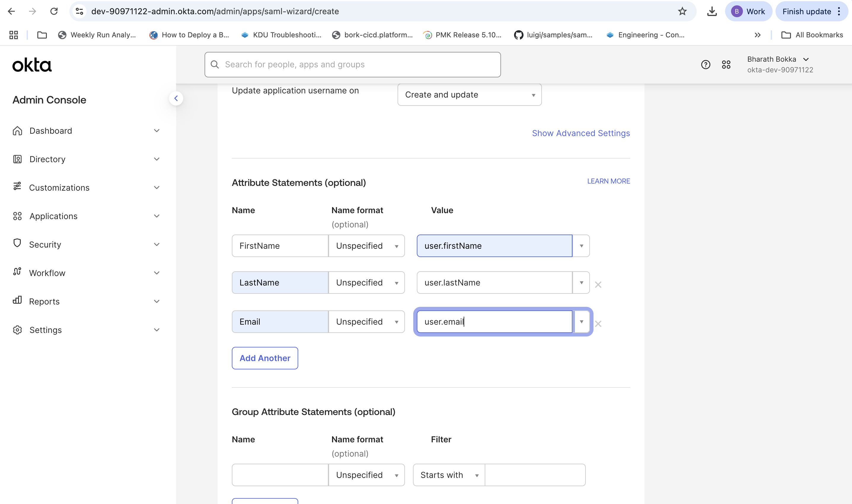This screenshot has width=852, height=504.
Task: Open the Okta apps grid icon
Action: point(726,65)
